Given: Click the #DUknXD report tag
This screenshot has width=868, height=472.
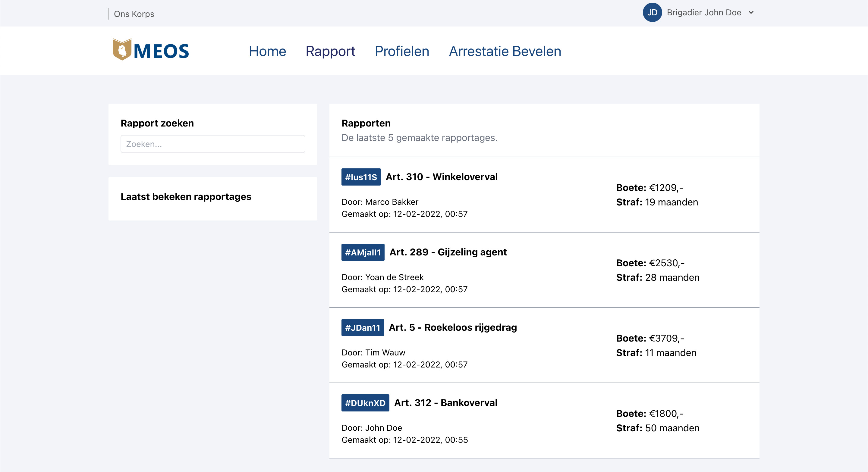Looking at the screenshot, I should 365,403.
